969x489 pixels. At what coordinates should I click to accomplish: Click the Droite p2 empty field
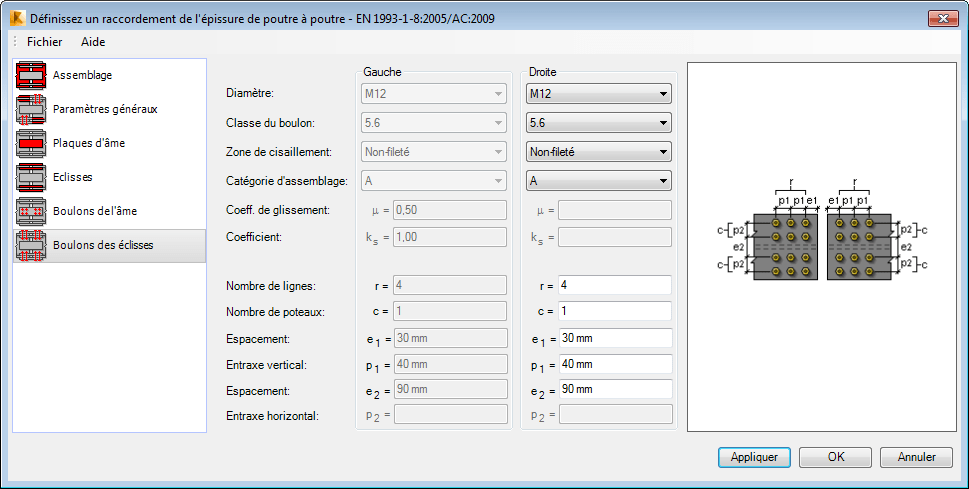(x=615, y=414)
